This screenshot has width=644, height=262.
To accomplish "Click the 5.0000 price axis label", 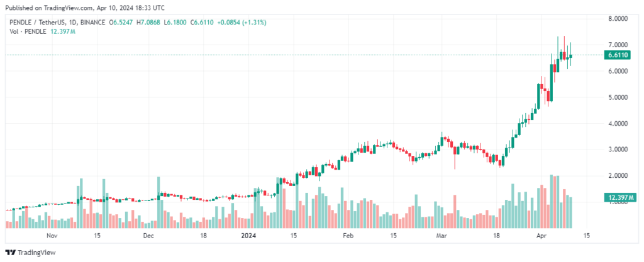I will pos(619,97).
